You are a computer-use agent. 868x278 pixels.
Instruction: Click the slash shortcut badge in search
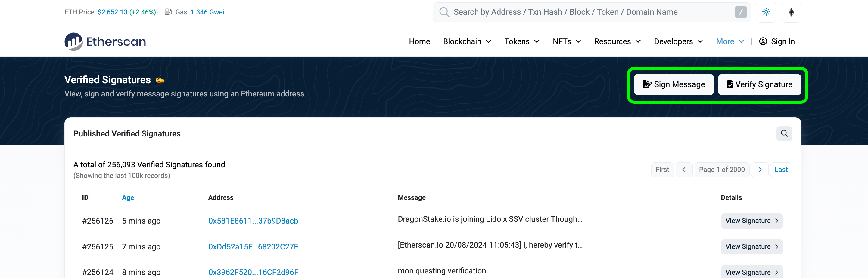741,12
